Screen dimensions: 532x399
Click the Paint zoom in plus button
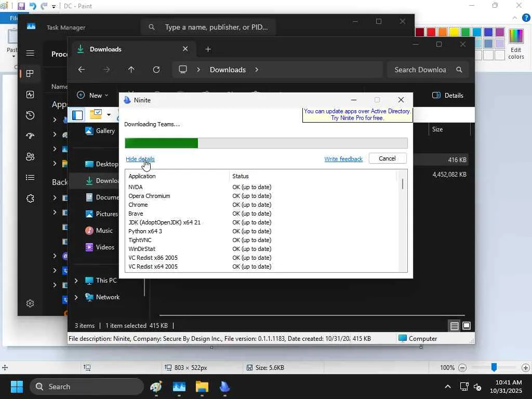526,368
